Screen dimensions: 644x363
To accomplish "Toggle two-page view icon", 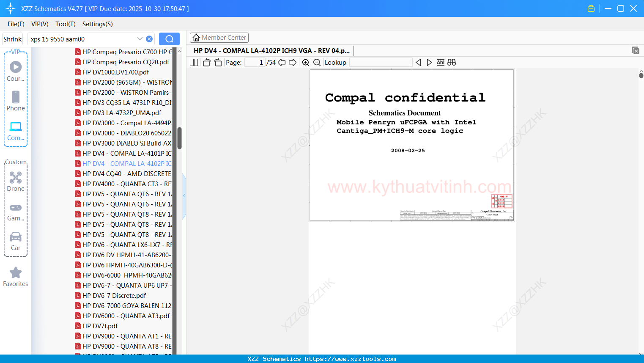I will click(x=194, y=62).
